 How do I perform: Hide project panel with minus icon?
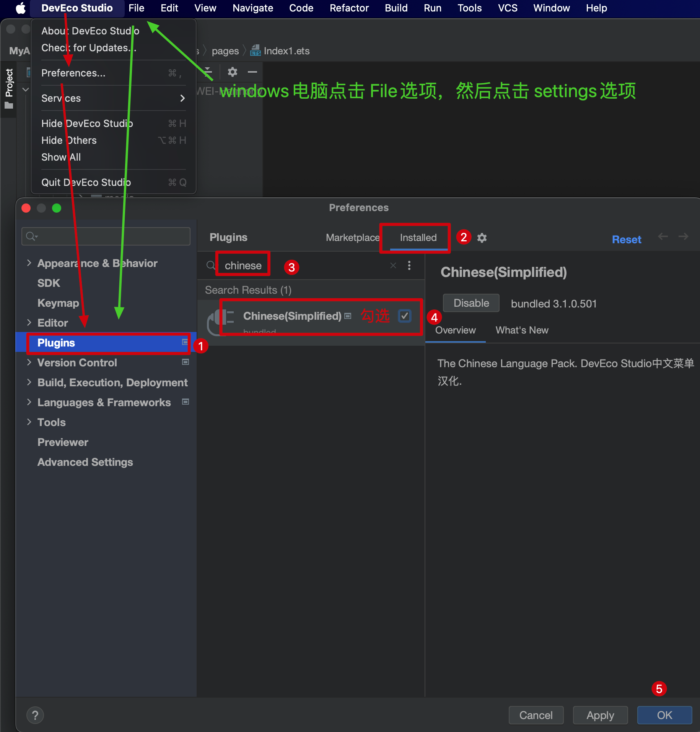coord(252,72)
